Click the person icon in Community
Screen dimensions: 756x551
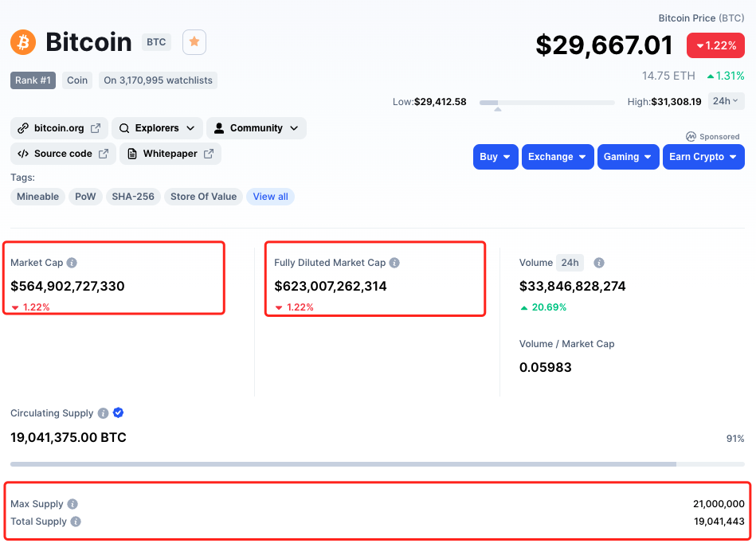tap(219, 128)
